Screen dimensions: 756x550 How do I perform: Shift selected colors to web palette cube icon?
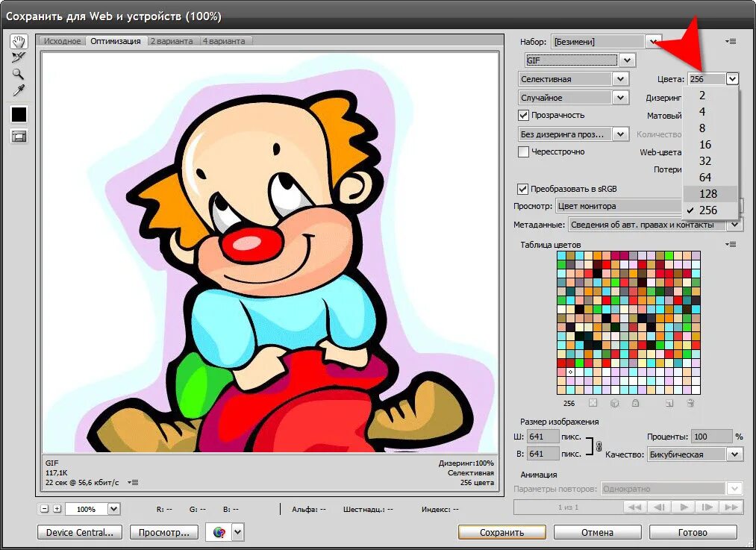614,403
